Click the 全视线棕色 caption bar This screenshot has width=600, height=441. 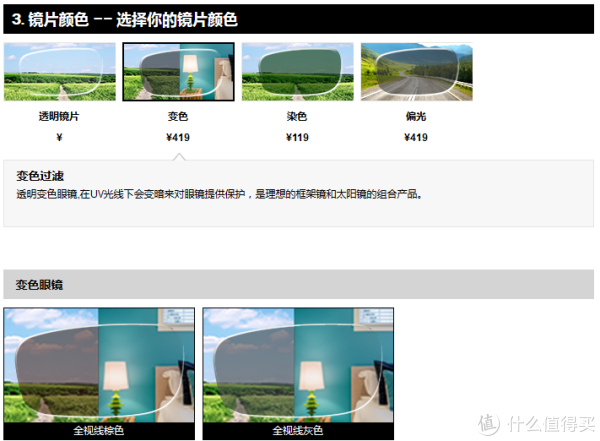click(x=98, y=431)
